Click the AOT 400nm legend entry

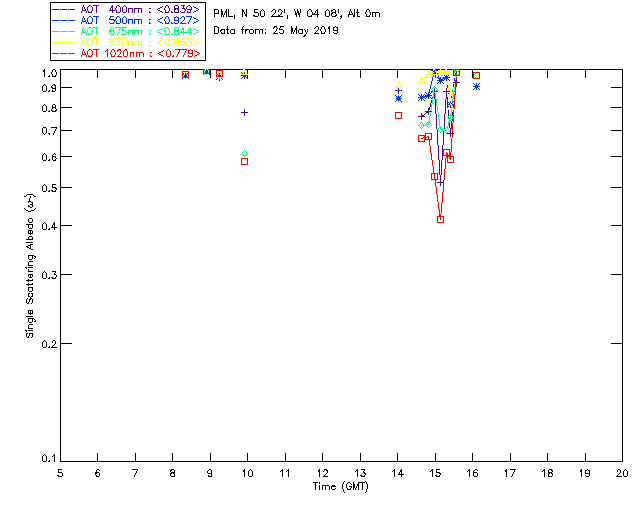point(126,9)
